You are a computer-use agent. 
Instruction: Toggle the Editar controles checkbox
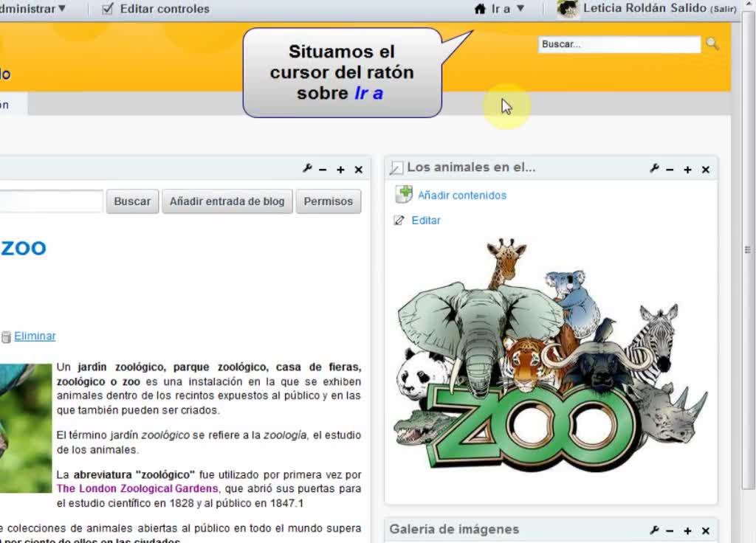108,9
